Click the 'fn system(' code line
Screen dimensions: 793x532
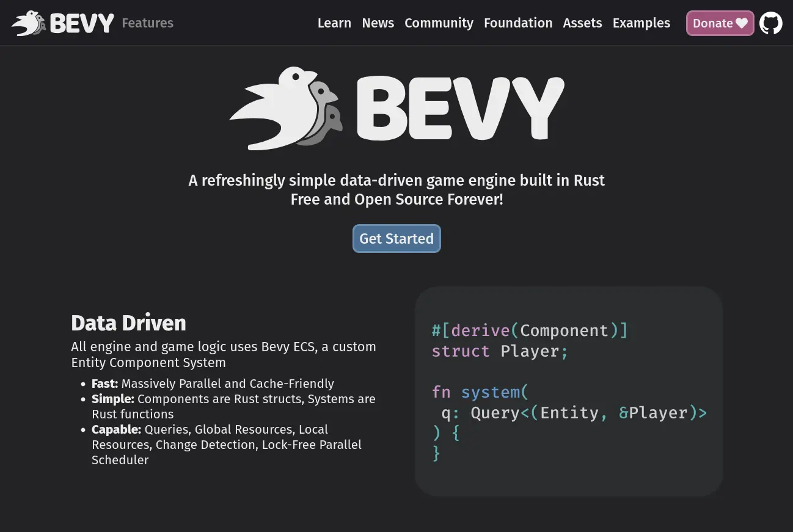coord(480,392)
